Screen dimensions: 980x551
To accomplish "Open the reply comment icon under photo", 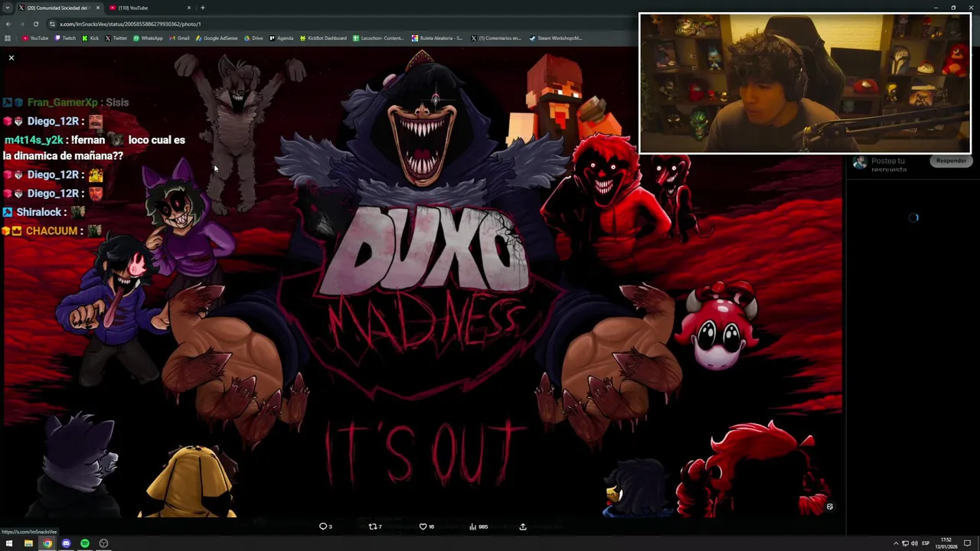I will 323,527.
